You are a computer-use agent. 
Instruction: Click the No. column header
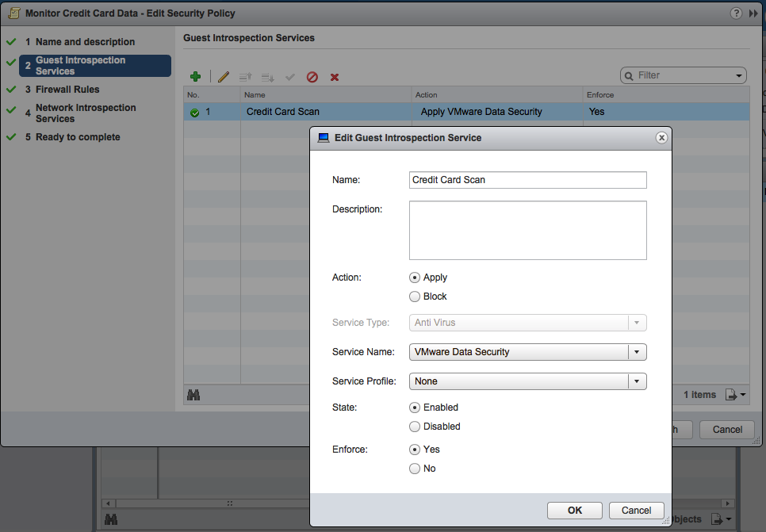pos(212,95)
